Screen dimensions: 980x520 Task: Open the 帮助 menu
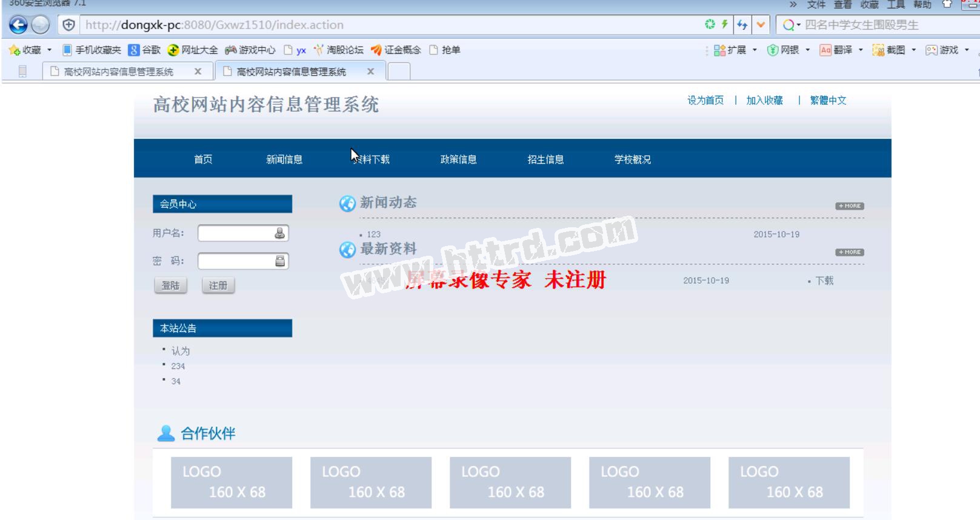click(922, 4)
